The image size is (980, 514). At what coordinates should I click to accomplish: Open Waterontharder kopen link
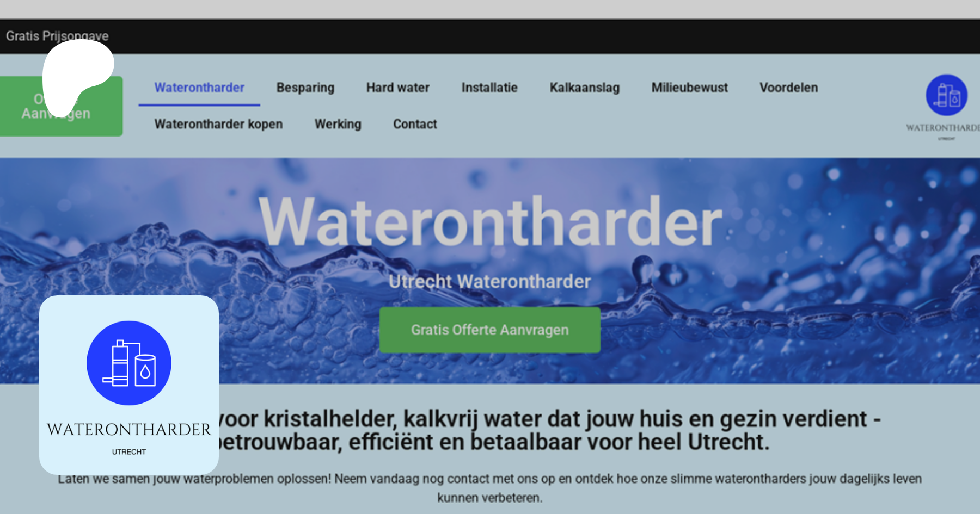218,124
